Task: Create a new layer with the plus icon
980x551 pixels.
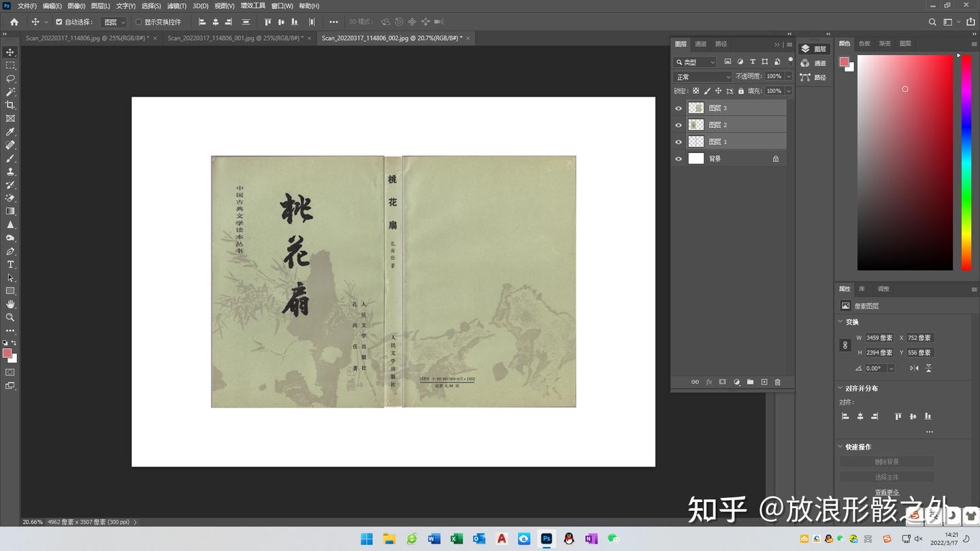Action: click(764, 382)
